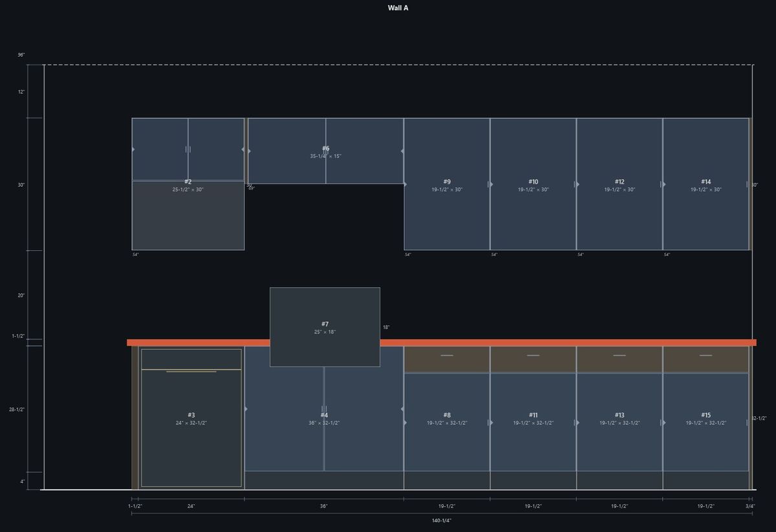This screenshot has width=776, height=532.
Task: Select upper cabinet #9
Action: (x=447, y=184)
